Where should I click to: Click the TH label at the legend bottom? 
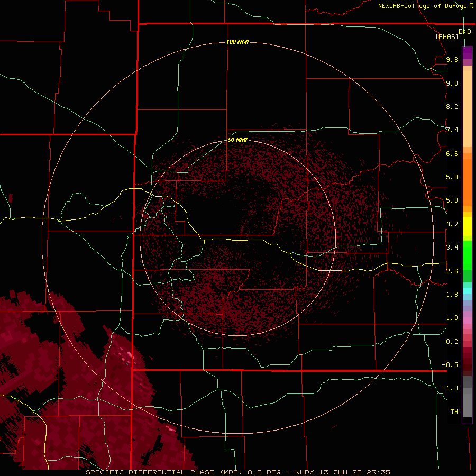coord(454,412)
